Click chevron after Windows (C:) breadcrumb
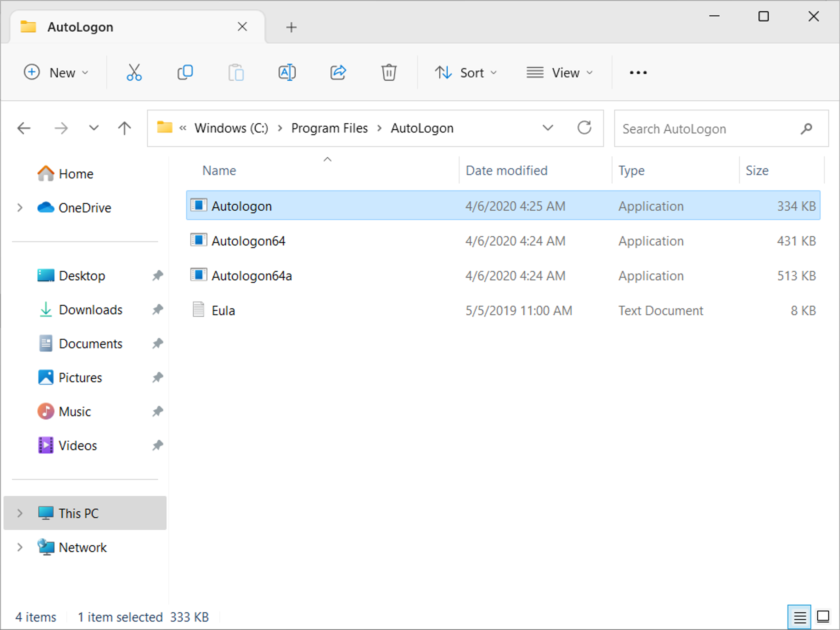 click(x=280, y=128)
